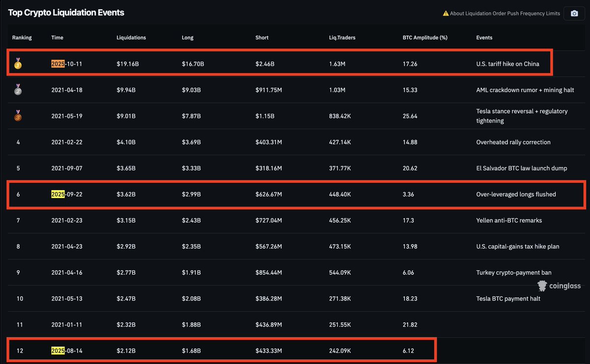Click the $2.32B liquidations value
The height and width of the screenshot is (364, 590).
tap(126, 324)
